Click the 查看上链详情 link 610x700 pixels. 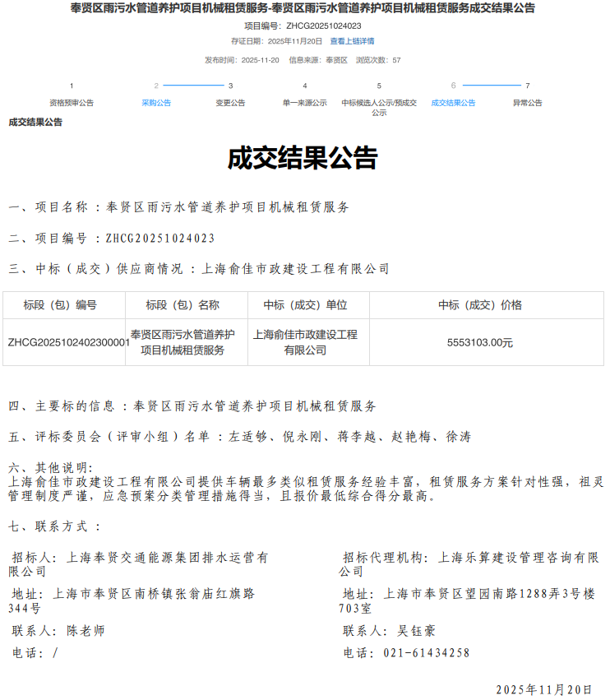tap(352, 41)
